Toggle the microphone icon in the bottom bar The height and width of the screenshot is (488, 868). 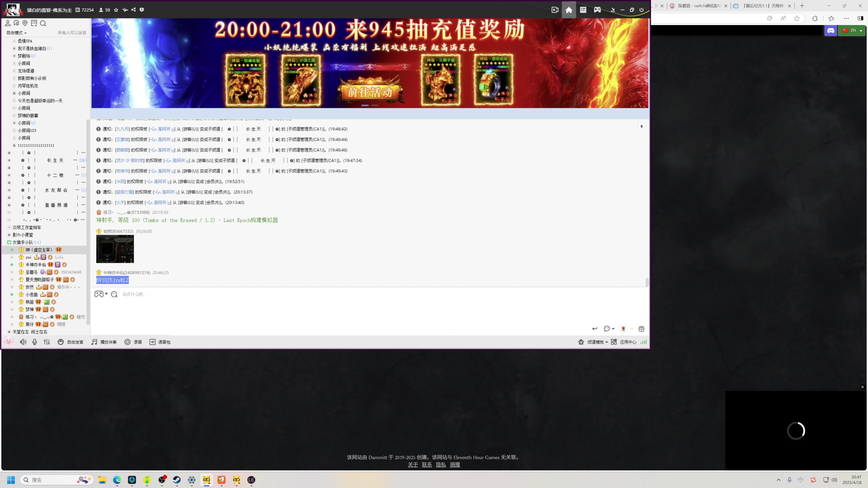pos(35,342)
